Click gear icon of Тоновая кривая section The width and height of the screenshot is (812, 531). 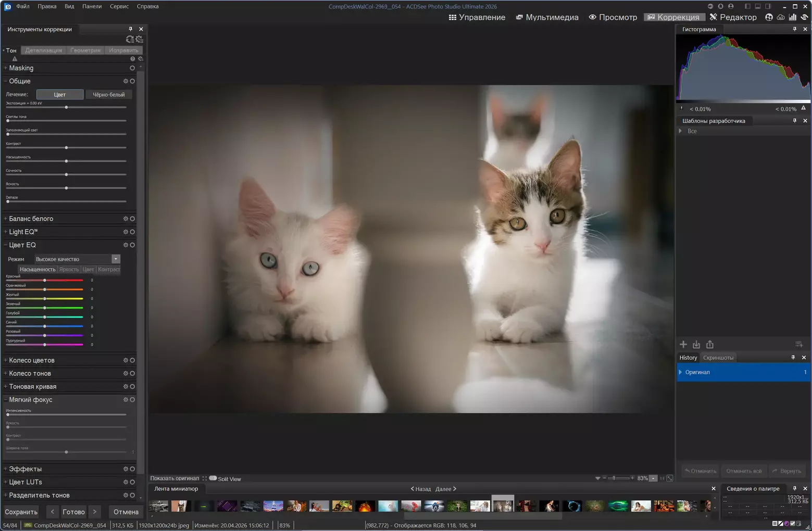(x=126, y=387)
